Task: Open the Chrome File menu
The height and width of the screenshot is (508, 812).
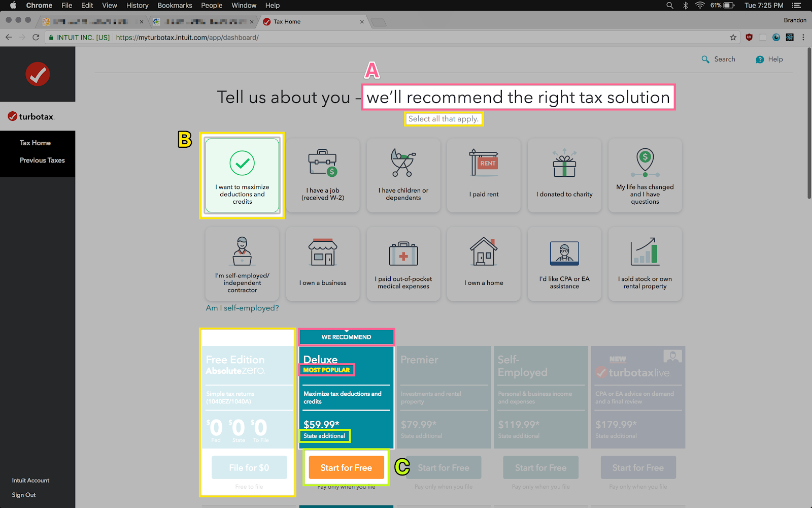Action: point(67,6)
